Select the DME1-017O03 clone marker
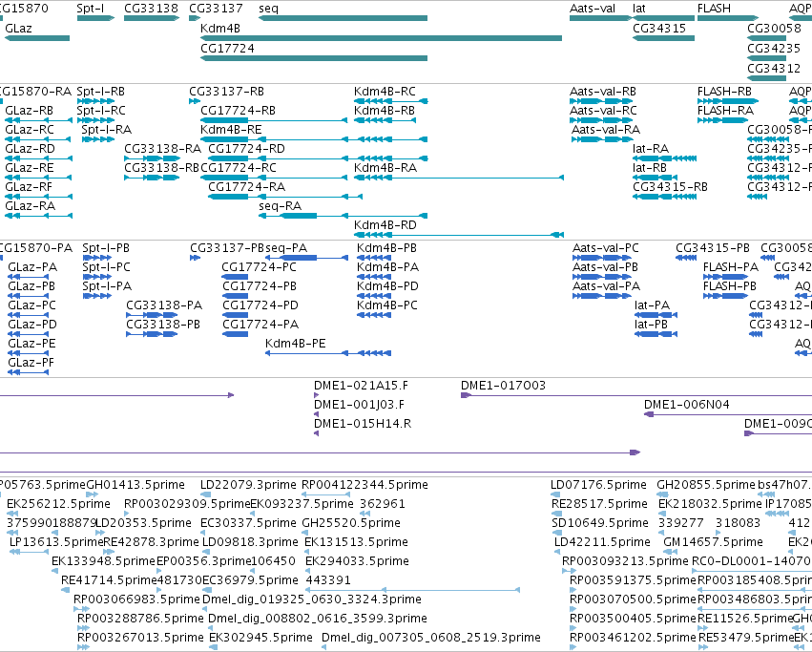 (636, 395)
